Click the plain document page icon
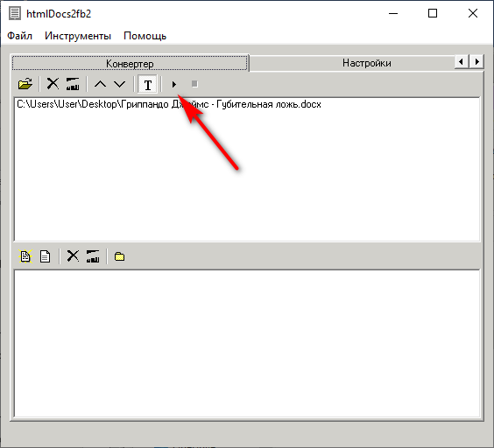This screenshot has height=448, width=494. coord(45,256)
